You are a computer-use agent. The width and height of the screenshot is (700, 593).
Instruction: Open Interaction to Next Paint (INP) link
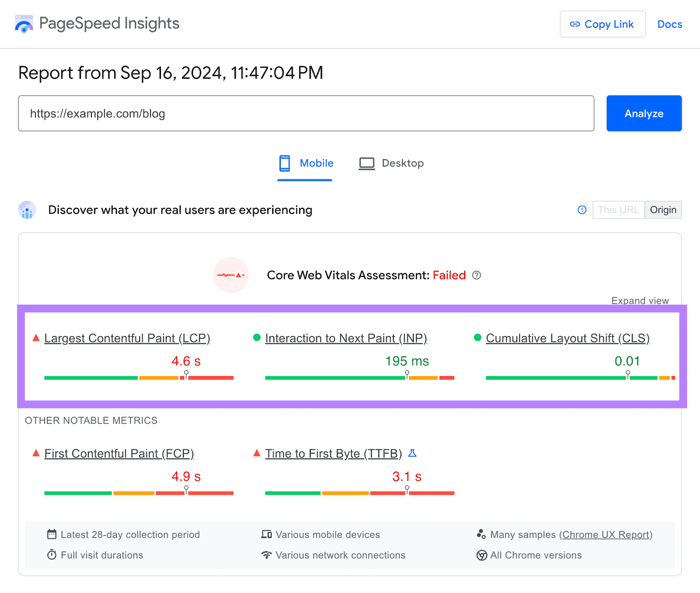point(346,338)
